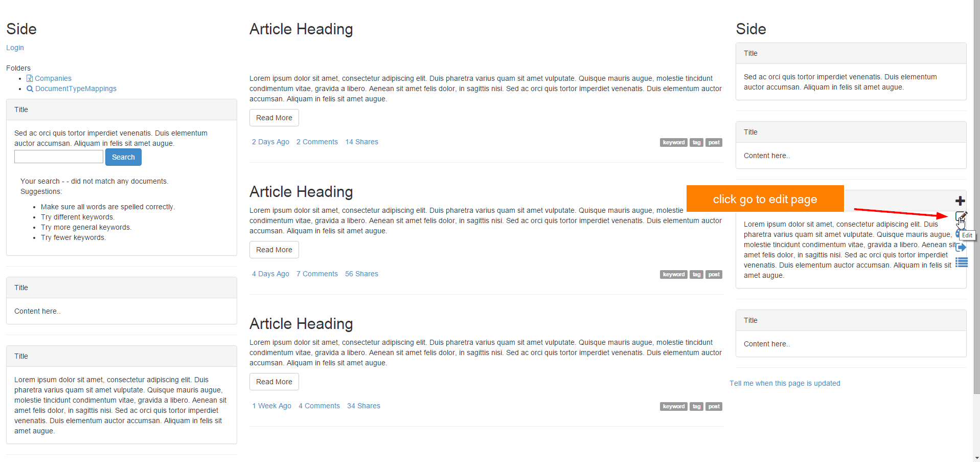Click the blue export arrow icon
This screenshot has width=980, height=462.
coord(962,248)
